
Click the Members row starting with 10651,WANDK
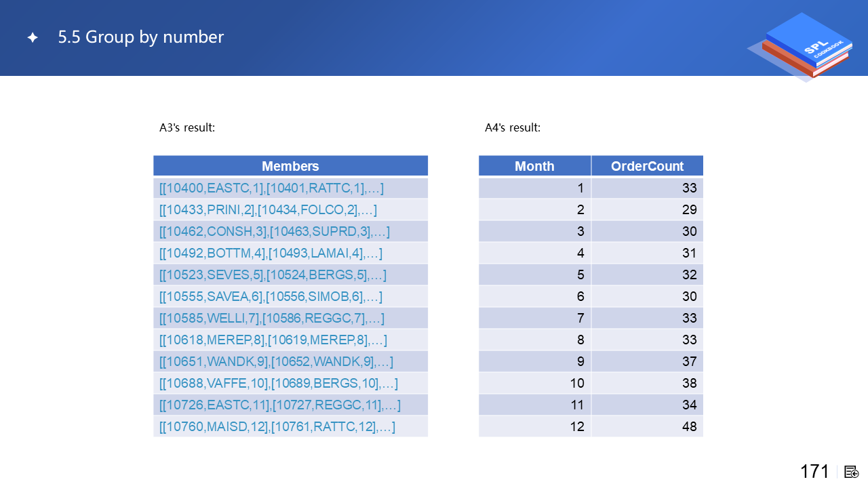point(276,361)
